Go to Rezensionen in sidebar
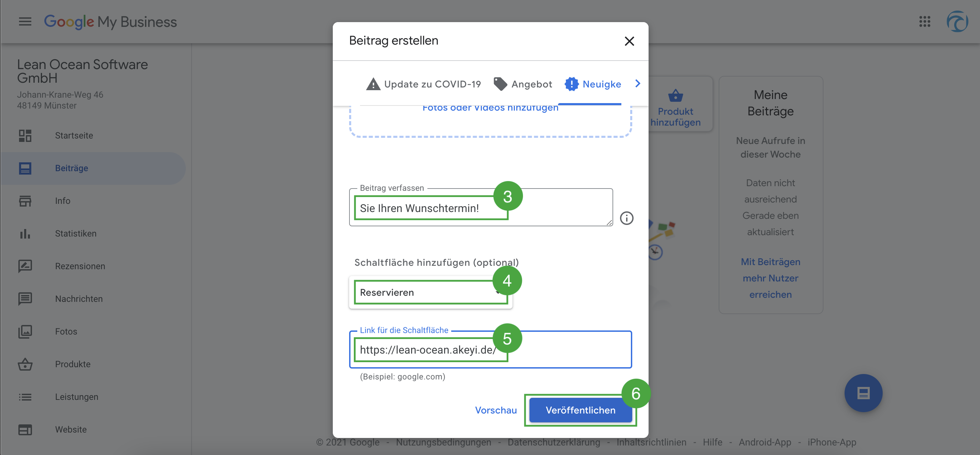The height and width of the screenshot is (455, 980). click(80, 266)
